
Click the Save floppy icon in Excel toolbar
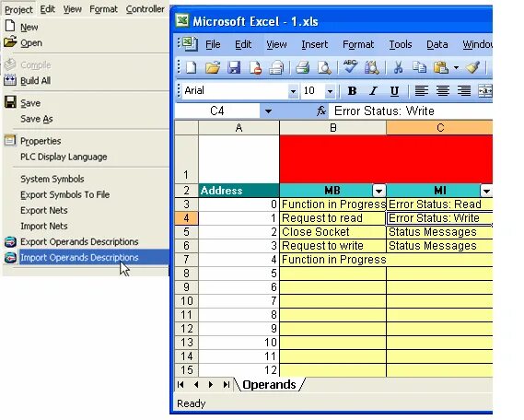click(x=234, y=67)
